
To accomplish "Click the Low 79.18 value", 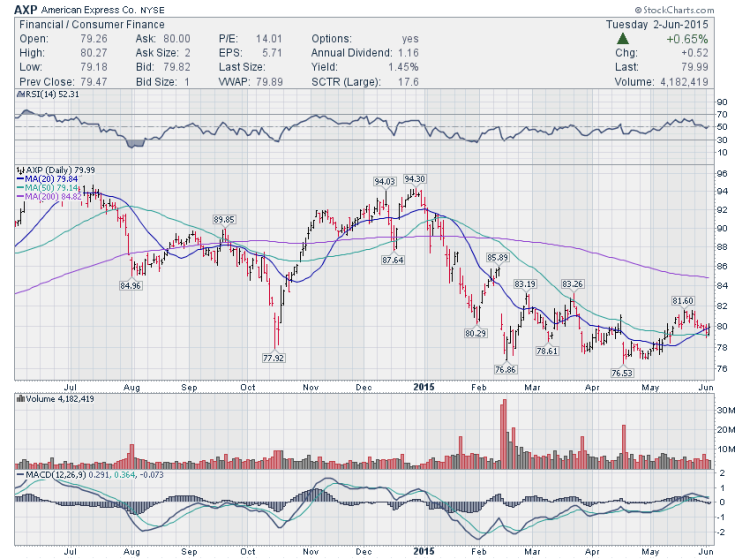I will tap(94, 67).
